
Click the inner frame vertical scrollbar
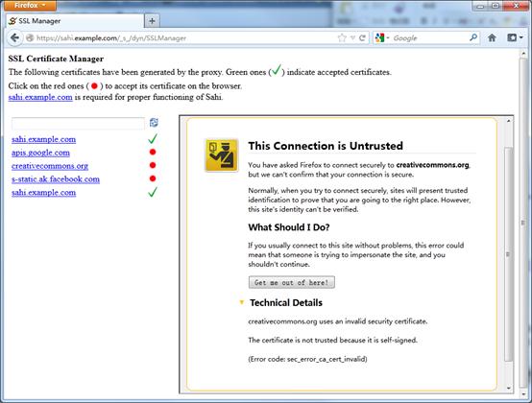tap(508, 254)
